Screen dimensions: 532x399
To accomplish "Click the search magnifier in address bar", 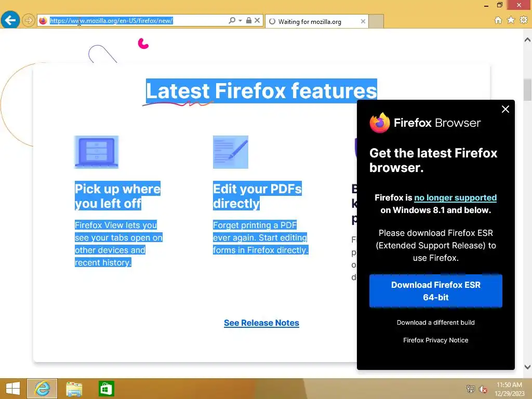I will [232, 20].
